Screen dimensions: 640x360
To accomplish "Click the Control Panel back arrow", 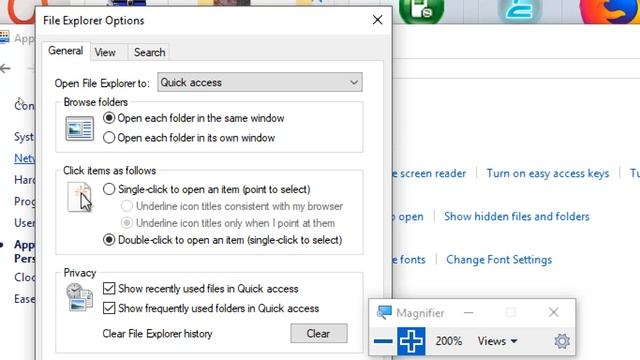I will click(5, 69).
